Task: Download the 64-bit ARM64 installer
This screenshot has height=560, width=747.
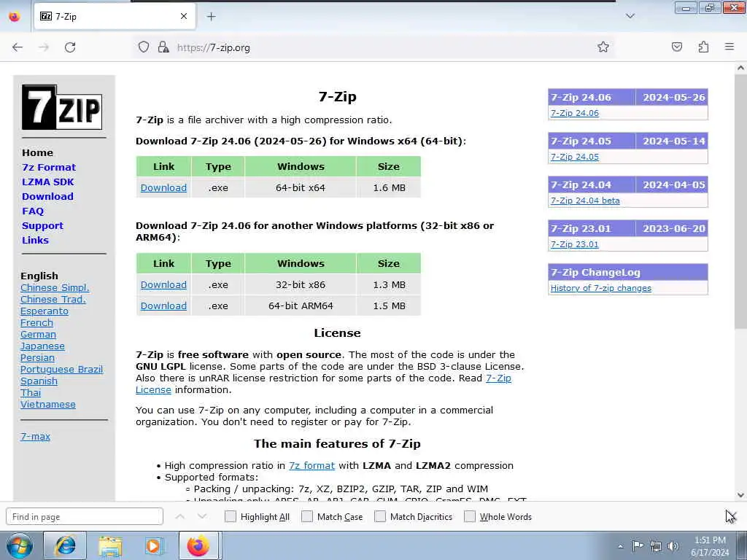Action: 163,306
